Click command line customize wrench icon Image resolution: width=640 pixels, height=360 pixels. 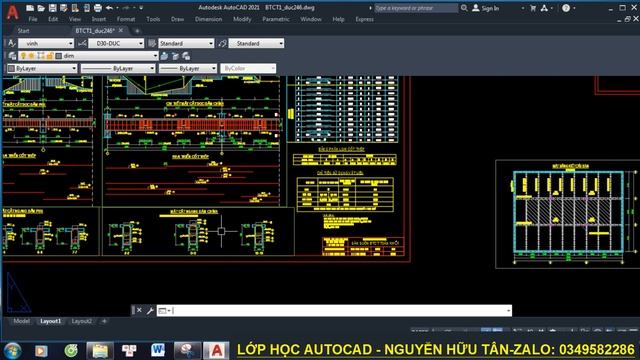click(150, 311)
